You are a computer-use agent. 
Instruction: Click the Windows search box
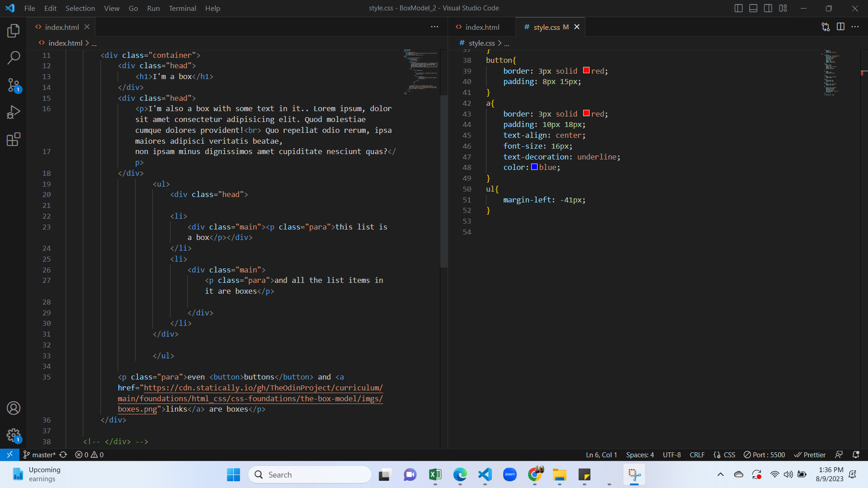[x=310, y=474]
